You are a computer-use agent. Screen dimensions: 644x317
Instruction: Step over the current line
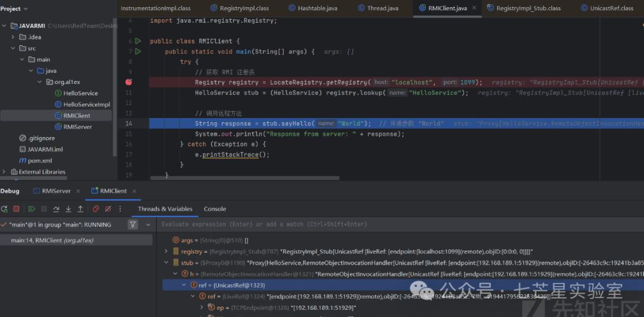pos(56,209)
